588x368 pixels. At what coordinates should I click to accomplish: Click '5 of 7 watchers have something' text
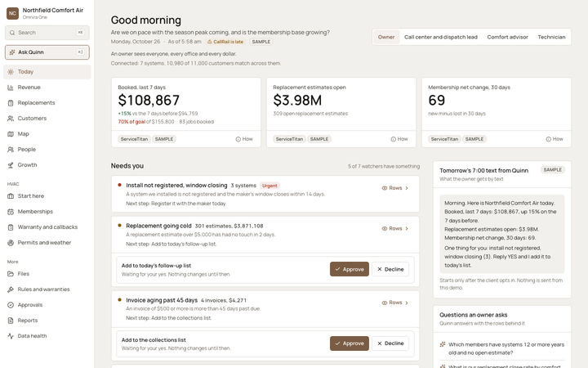pyautogui.click(x=384, y=166)
